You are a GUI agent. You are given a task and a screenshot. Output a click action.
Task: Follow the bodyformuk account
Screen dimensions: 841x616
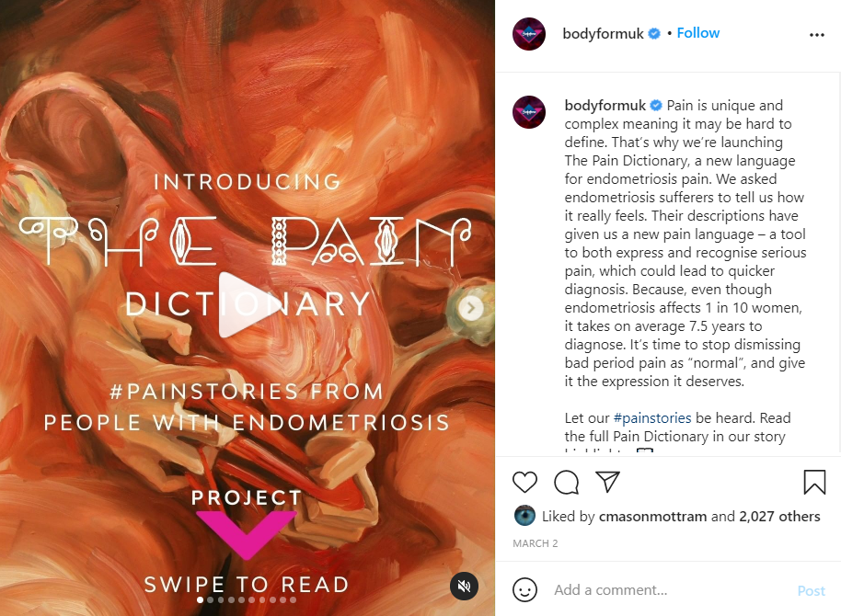click(x=697, y=33)
